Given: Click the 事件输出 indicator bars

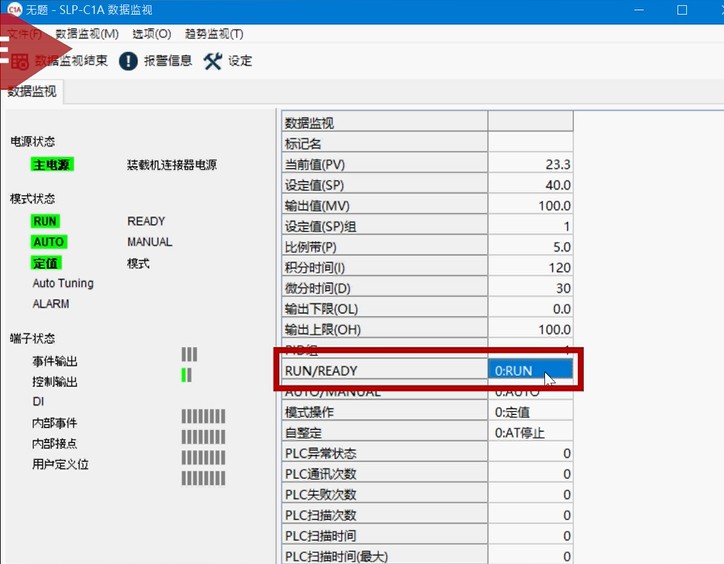Looking at the screenshot, I should click(x=189, y=354).
